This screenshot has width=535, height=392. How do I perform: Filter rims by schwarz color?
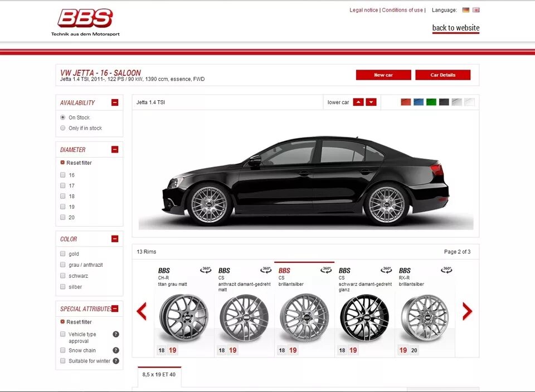[x=63, y=276]
